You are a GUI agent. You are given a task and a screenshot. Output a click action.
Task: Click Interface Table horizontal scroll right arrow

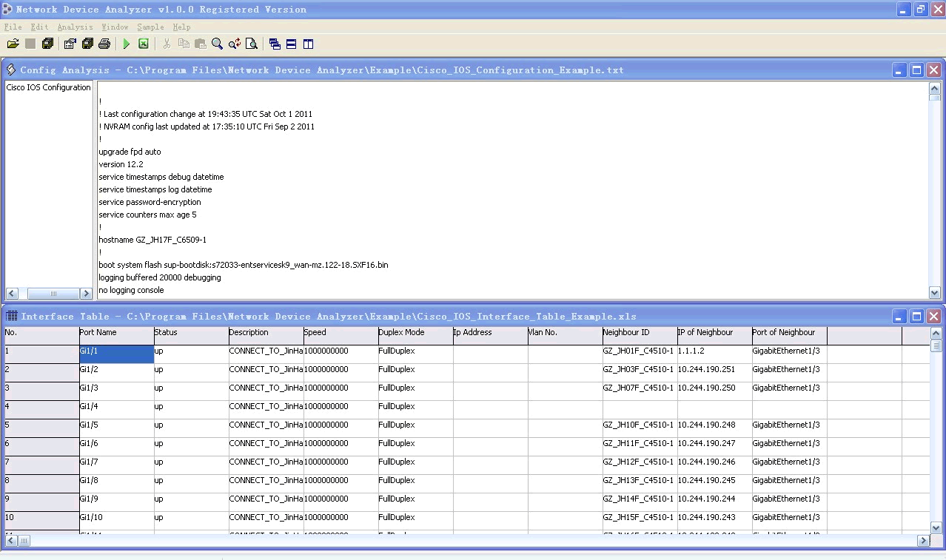[923, 541]
